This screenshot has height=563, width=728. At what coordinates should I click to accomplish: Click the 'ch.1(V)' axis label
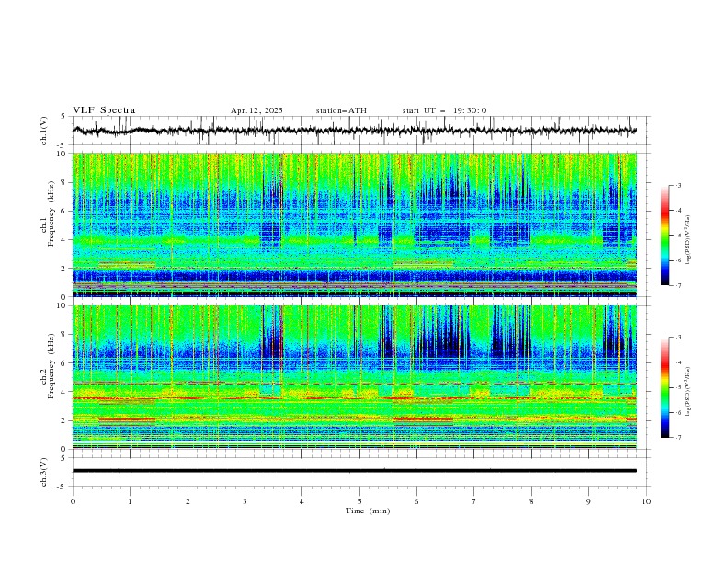click(44, 131)
